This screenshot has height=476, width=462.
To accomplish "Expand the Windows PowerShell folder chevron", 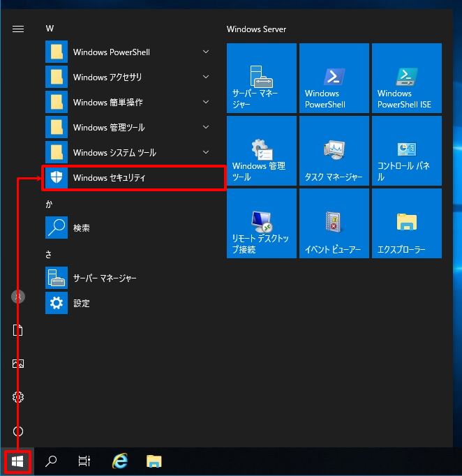I will (x=206, y=52).
